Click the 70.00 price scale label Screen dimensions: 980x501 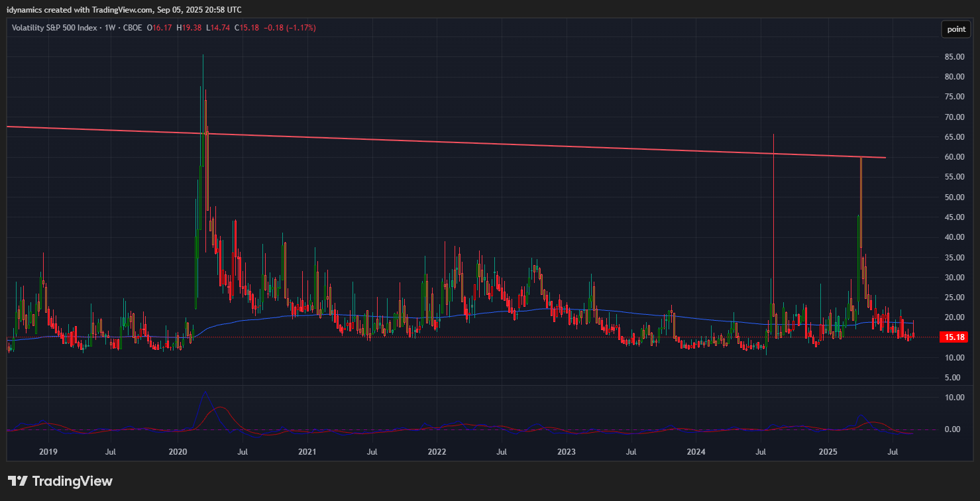click(954, 117)
